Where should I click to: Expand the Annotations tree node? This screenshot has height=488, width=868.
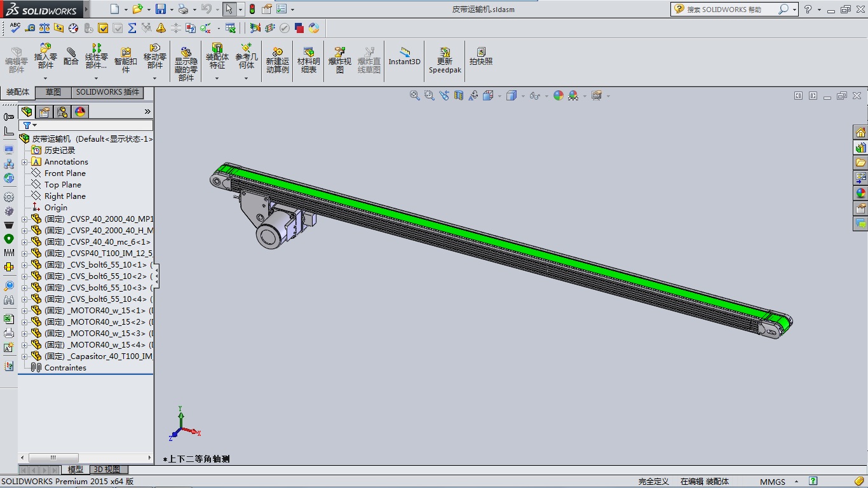pyautogui.click(x=25, y=162)
